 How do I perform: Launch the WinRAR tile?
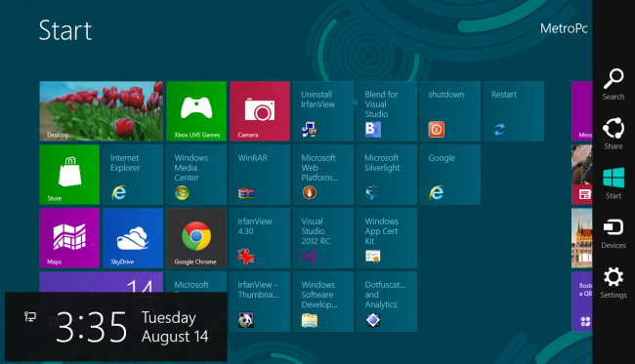[260, 175]
